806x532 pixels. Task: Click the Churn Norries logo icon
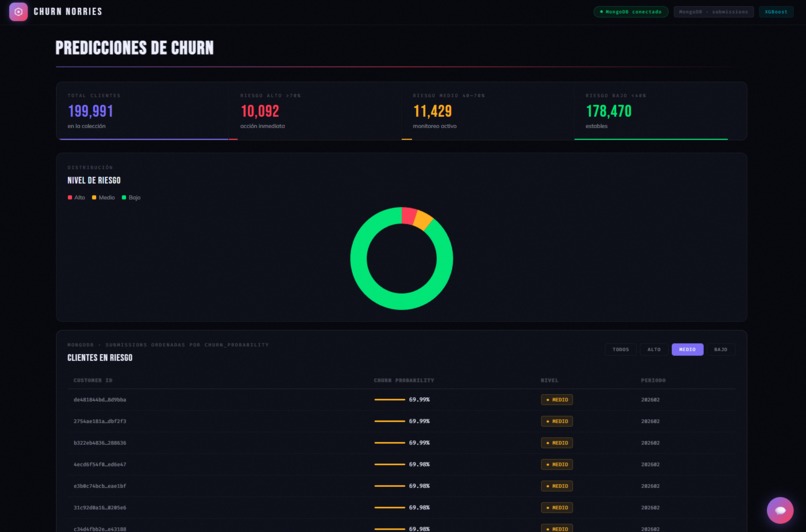(19, 11)
